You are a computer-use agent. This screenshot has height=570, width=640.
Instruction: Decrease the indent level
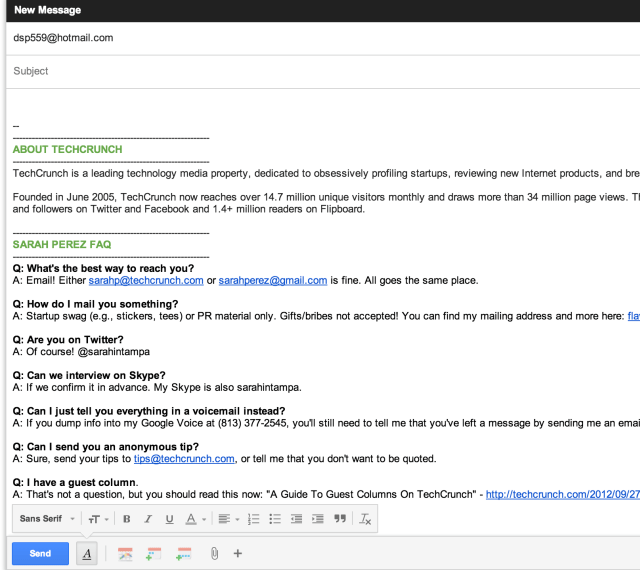tap(296, 519)
